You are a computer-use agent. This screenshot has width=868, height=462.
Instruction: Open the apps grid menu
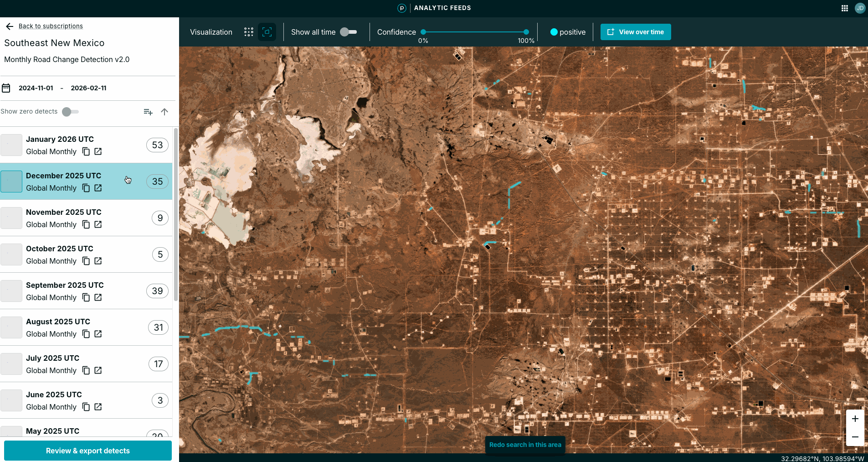click(x=844, y=8)
